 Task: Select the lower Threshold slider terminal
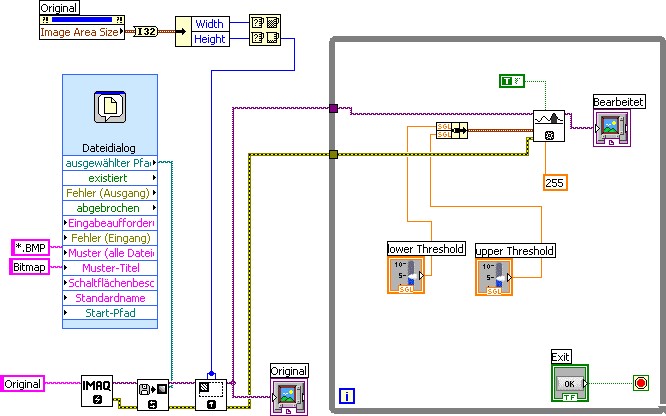point(406,275)
